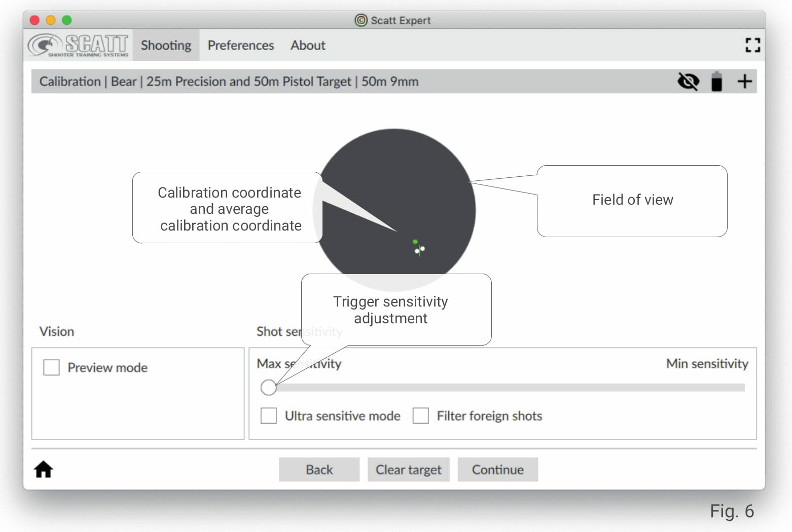Open the Preferences tab
This screenshot has height=532, width=792.
click(x=240, y=45)
